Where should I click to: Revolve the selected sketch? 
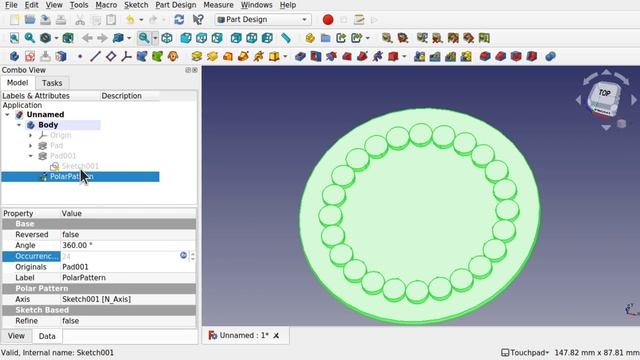click(212, 56)
